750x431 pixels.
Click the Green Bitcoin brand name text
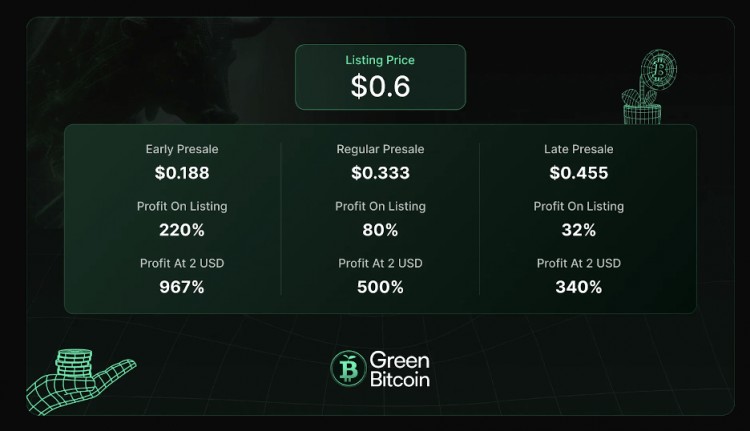(x=400, y=369)
